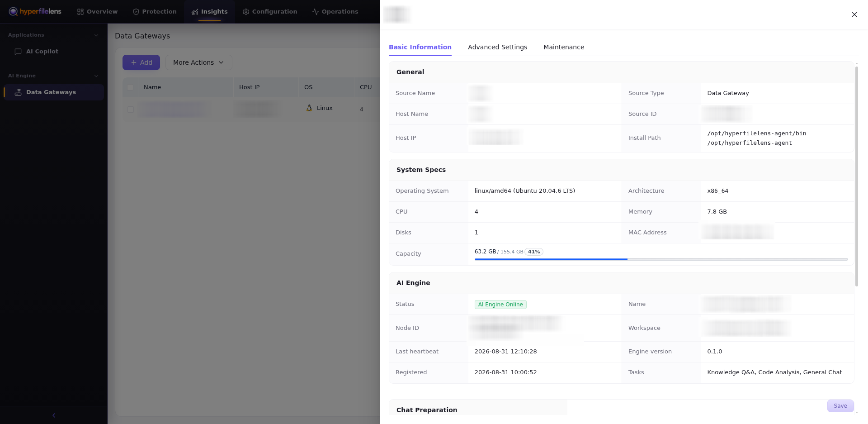Click the Insights chart icon
This screenshot has height=424, width=868.
tap(195, 12)
